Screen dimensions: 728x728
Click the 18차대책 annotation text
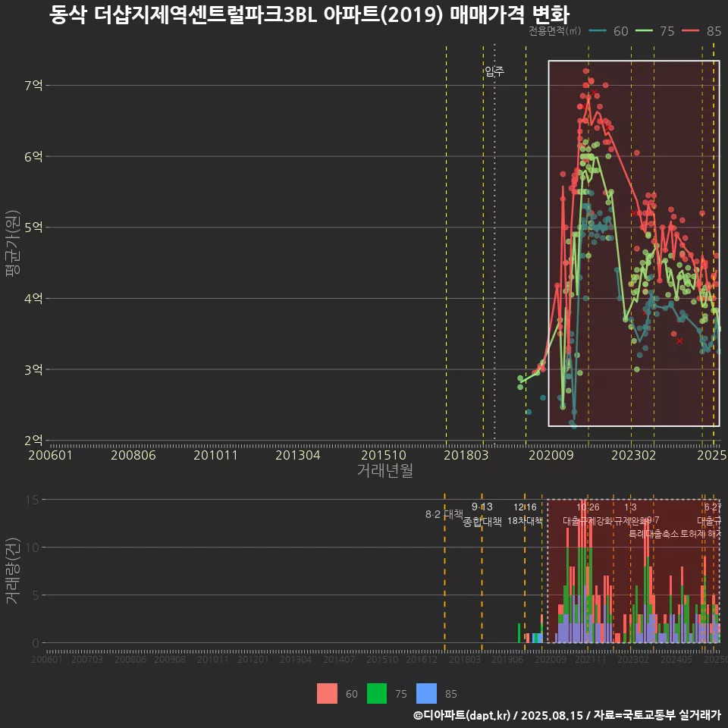click(x=525, y=521)
